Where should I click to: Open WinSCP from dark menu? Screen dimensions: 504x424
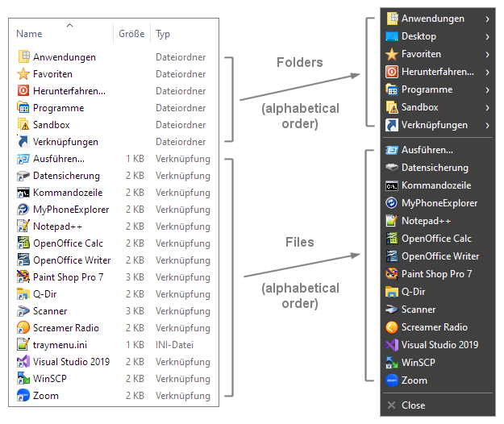coord(438,362)
